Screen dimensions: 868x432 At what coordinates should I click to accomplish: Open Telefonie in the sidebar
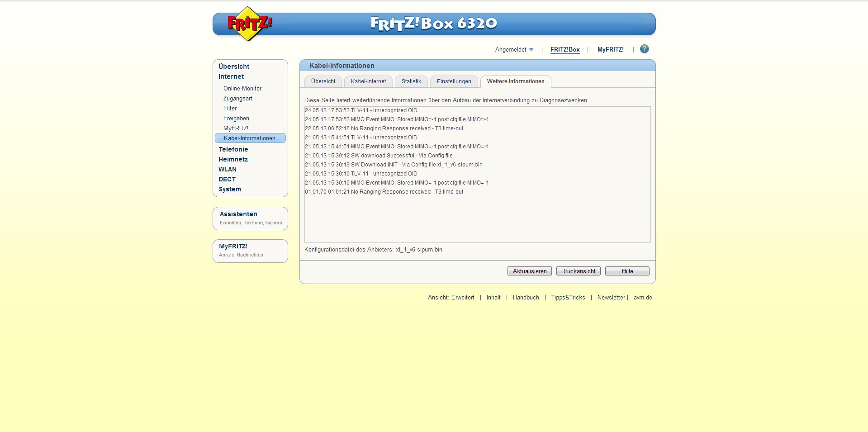[x=233, y=149]
